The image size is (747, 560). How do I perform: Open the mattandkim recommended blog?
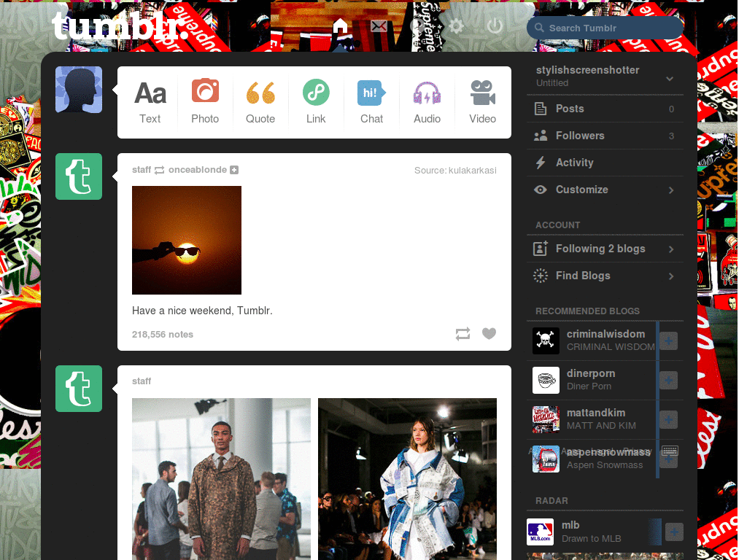pyautogui.click(x=596, y=413)
